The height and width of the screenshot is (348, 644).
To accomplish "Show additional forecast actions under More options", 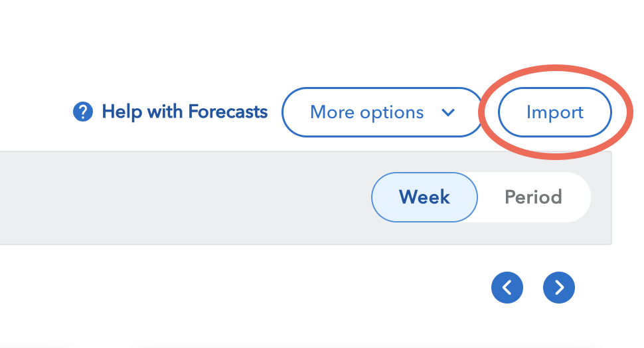I will click(x=382, y=112).
